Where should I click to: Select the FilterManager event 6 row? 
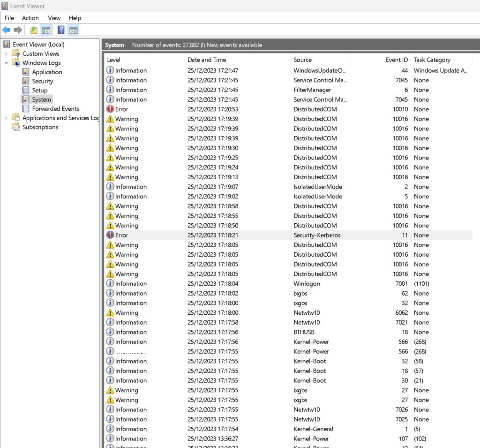289,90
